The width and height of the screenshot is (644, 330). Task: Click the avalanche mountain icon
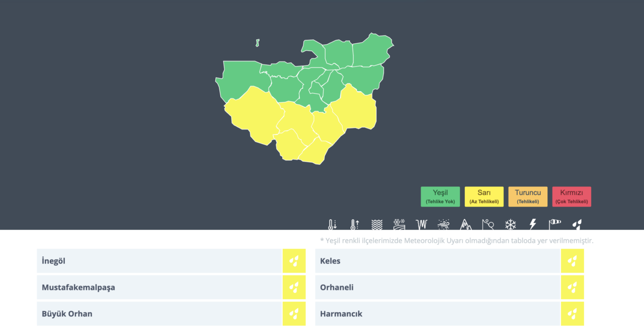(x=466, y=224)
